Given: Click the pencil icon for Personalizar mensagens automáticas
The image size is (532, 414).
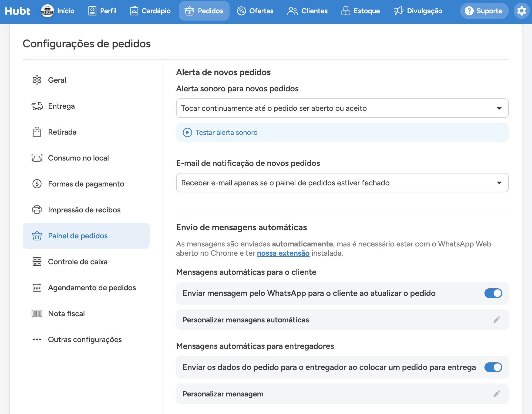Looking at the screenshot, I should (x=497, y=320).
